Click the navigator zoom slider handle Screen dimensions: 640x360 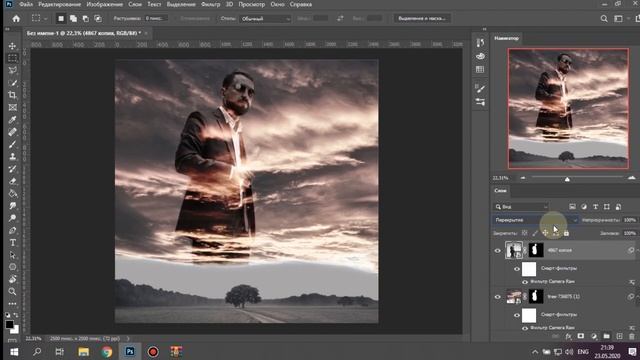pos(567,179)
